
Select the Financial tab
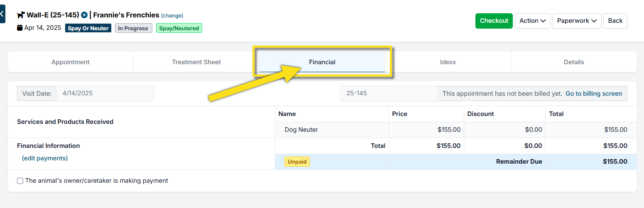point(322,62)
